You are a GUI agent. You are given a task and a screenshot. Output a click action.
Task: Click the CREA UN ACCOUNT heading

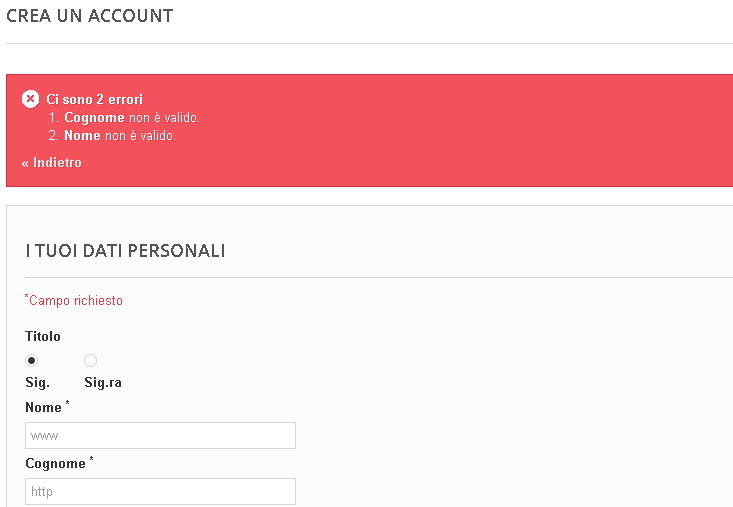[x=89, y=16]
